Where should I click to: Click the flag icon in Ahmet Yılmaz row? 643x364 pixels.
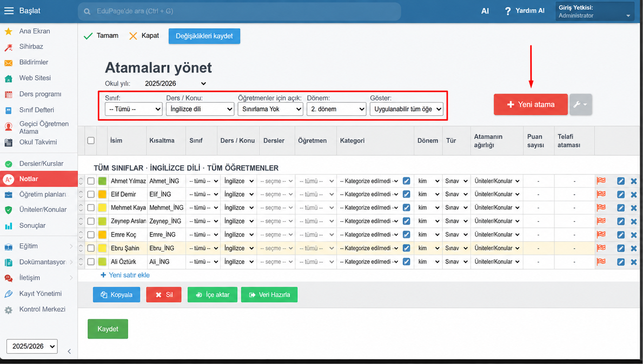tap(601, 181)
